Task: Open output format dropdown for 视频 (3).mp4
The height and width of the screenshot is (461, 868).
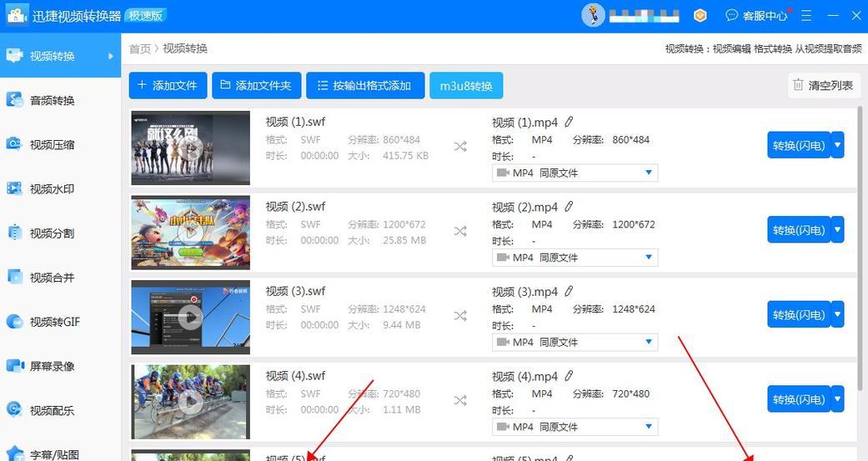Action: (575, 342)
